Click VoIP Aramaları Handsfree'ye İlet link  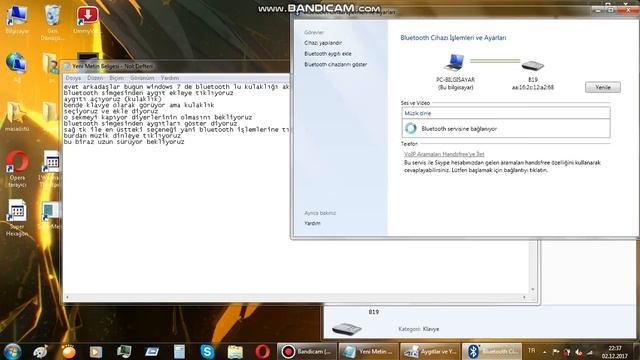click(444, 154)
